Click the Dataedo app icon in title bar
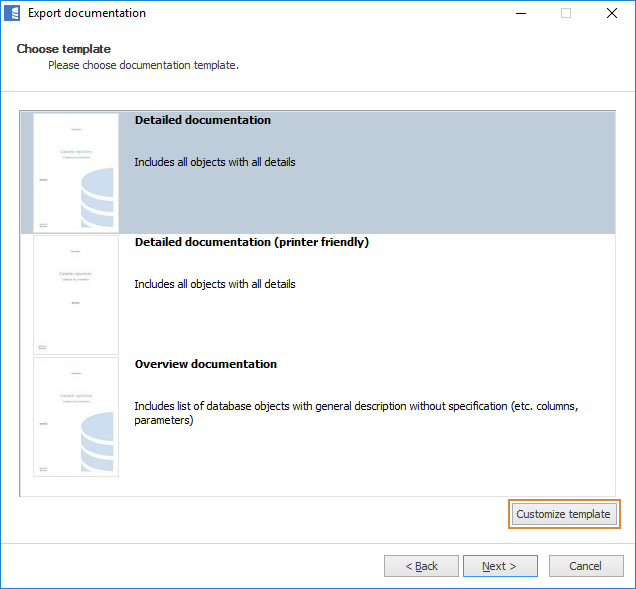 [13, 13]
